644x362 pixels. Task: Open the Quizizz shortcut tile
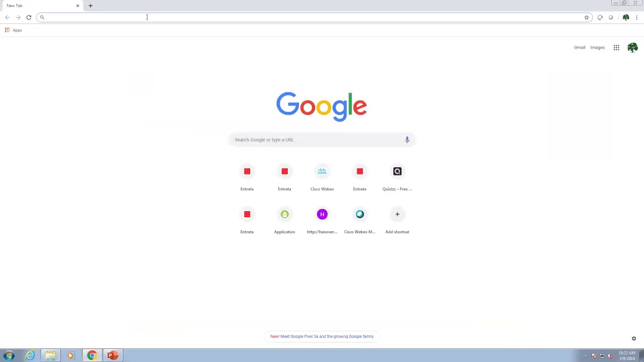pos(397,178)
